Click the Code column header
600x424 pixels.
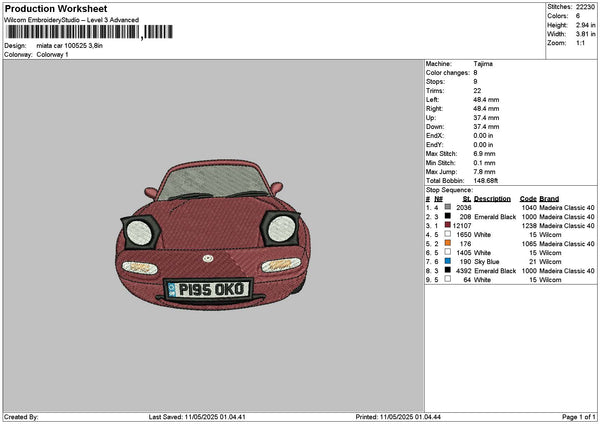[528, 198]
